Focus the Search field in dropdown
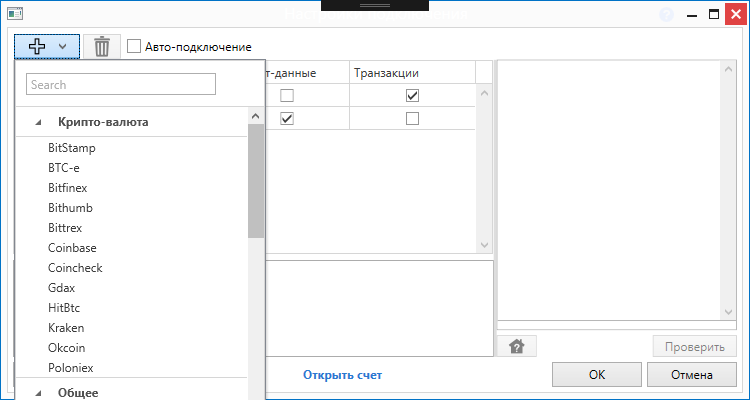This screenshot has width=750, height=400. click(121, 84)
